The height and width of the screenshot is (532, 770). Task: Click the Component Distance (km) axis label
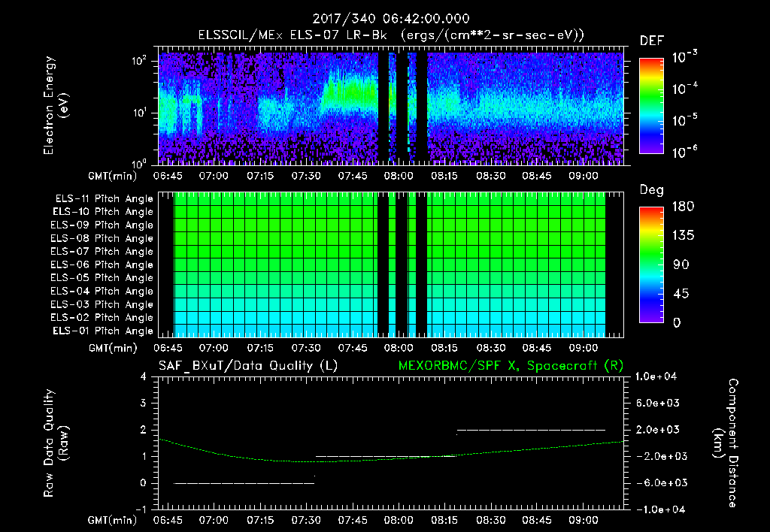coord(726,443)
